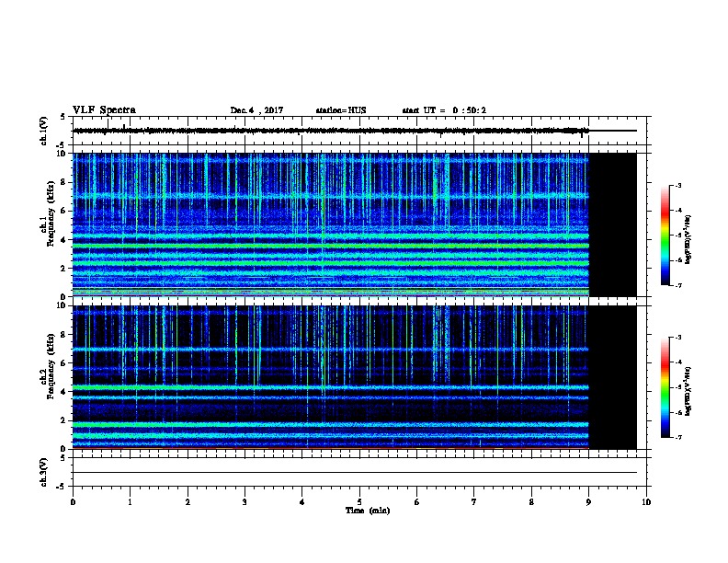Click the 'Time (min)' axis label

point(368,511)
